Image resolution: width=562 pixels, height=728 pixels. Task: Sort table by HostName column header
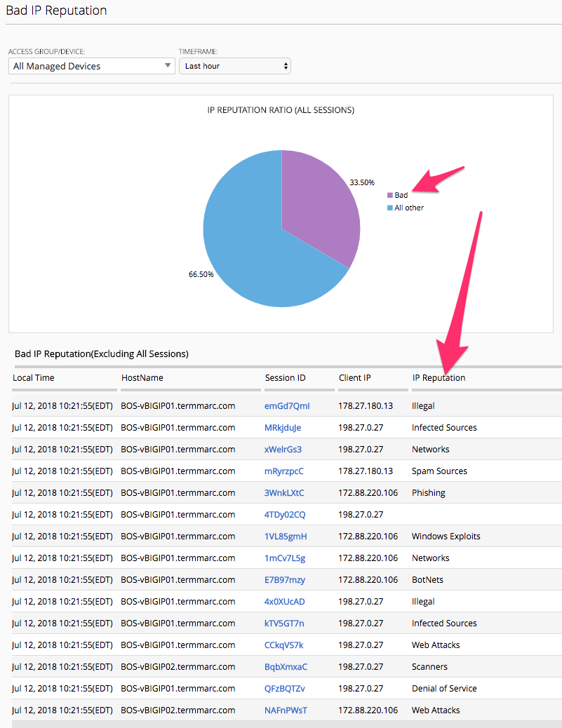[x=142, y=377]
